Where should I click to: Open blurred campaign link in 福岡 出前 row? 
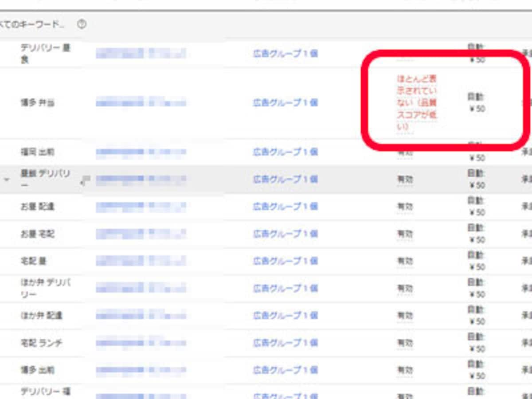tap(141, 152)
